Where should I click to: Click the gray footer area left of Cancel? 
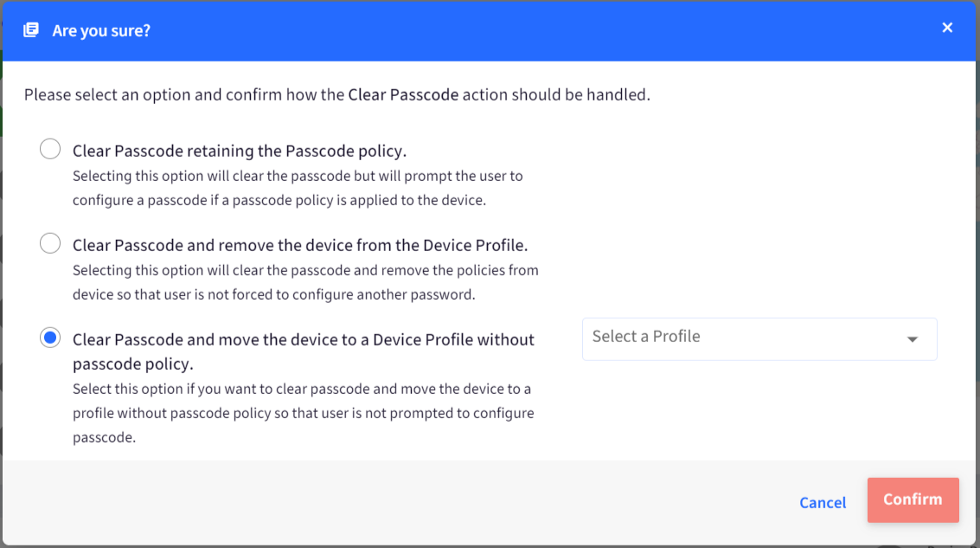point(400,502)
